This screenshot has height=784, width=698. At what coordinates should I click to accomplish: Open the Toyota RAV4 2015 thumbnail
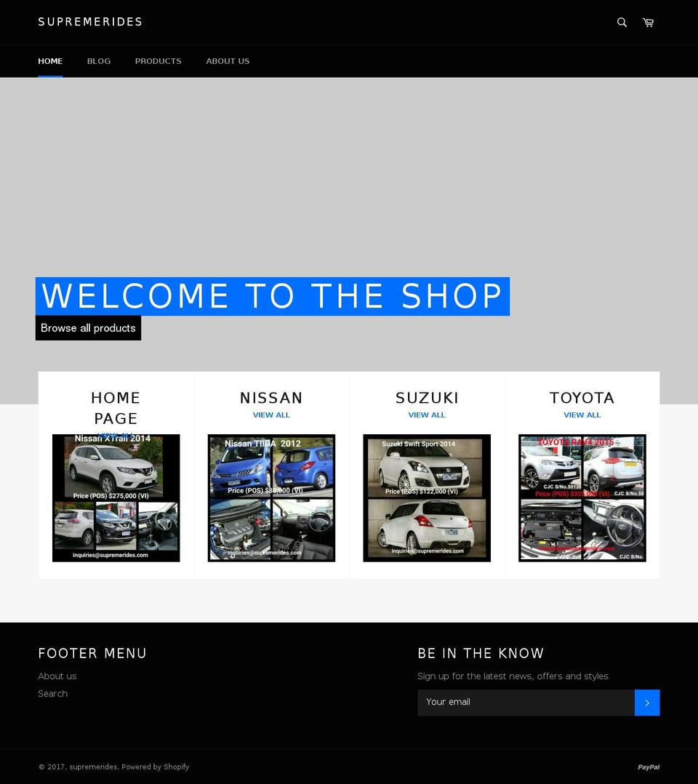pyautogui.click(x=582, y=498)
